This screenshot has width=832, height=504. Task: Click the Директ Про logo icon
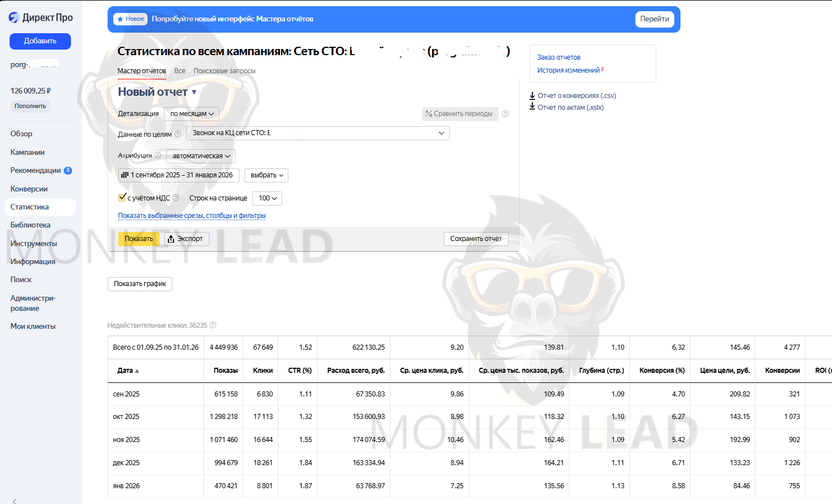(14, 18)
